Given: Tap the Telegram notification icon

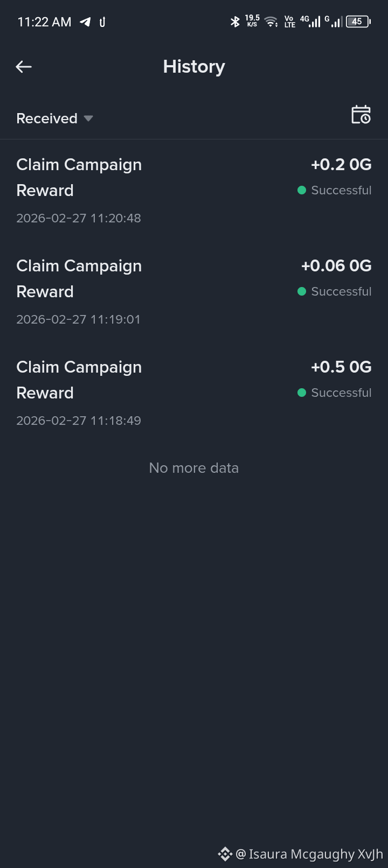Looking at the screenshot, I should (85, 22).
